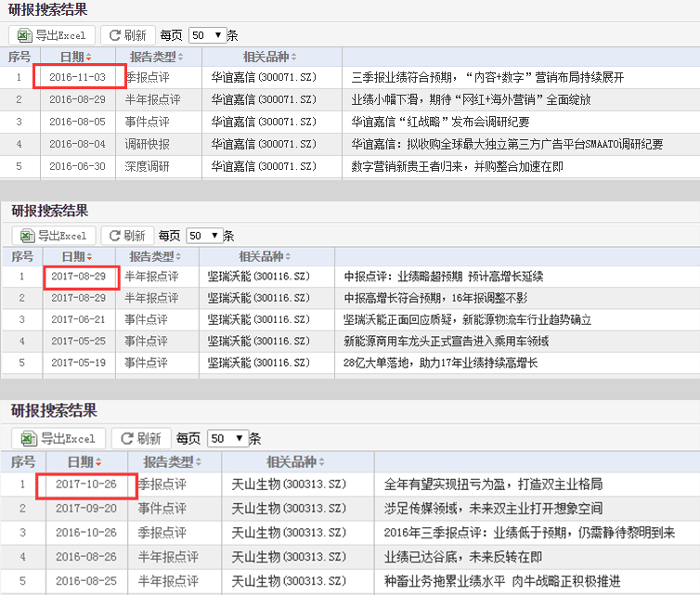This screenshot has height=595, width=700.
Task: Export Excel in the 坚瑞沃能 results panel
Action: [x=54, y=235]
